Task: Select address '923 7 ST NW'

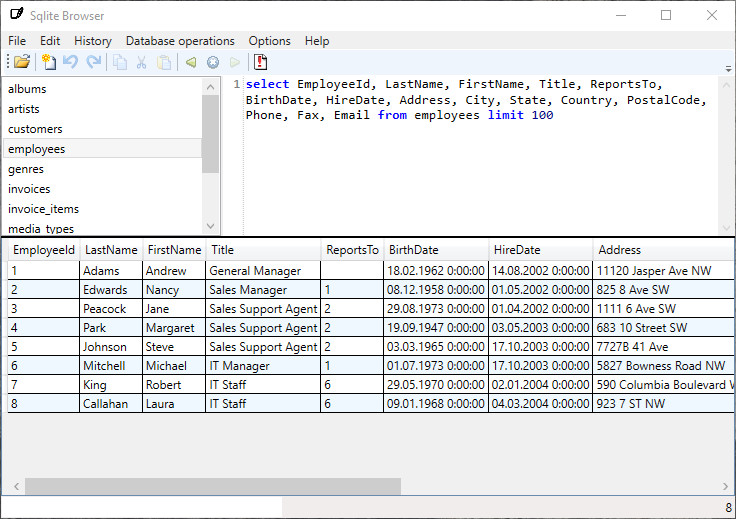Action: coord(664,404)
